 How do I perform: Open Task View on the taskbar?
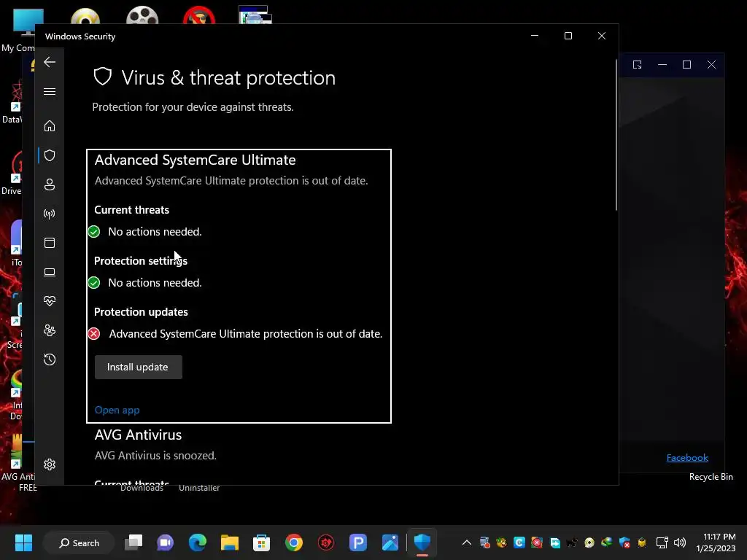(133, 542)
